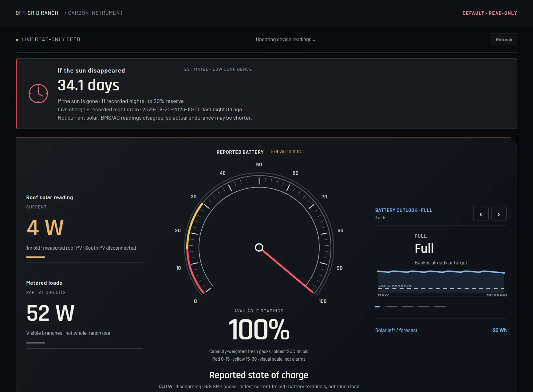Click the 'Reported state of charge' heading
Image resolution: width=533 pixels, height=392 pixels.
(259, 375)
